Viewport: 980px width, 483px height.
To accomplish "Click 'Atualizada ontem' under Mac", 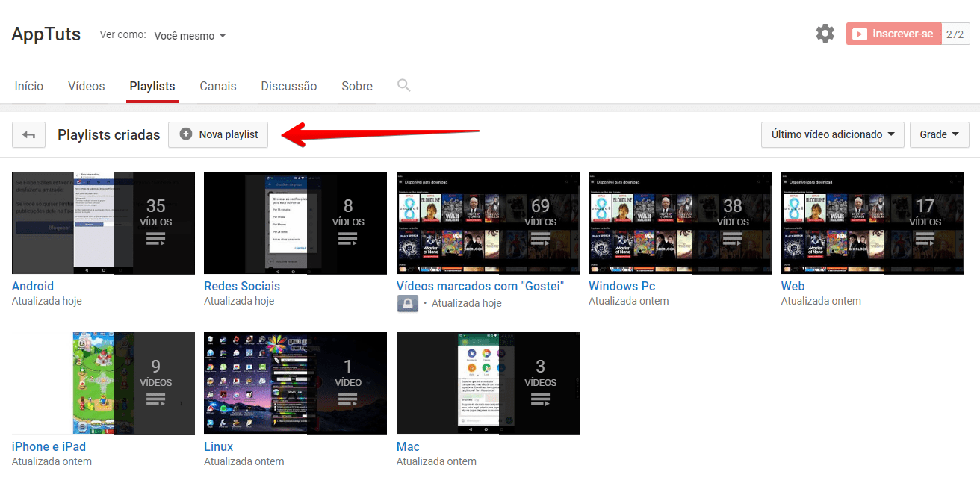I will (436, 461).
